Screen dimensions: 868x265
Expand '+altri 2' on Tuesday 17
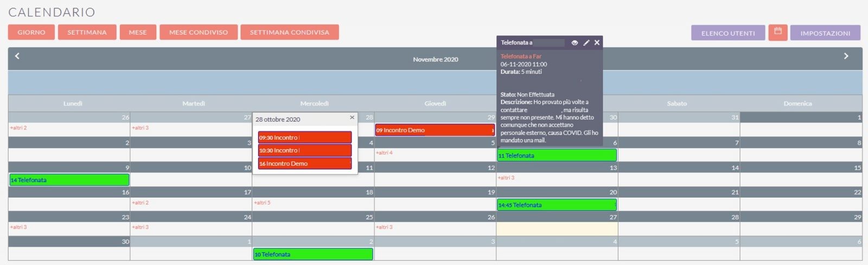click(141, 203)
